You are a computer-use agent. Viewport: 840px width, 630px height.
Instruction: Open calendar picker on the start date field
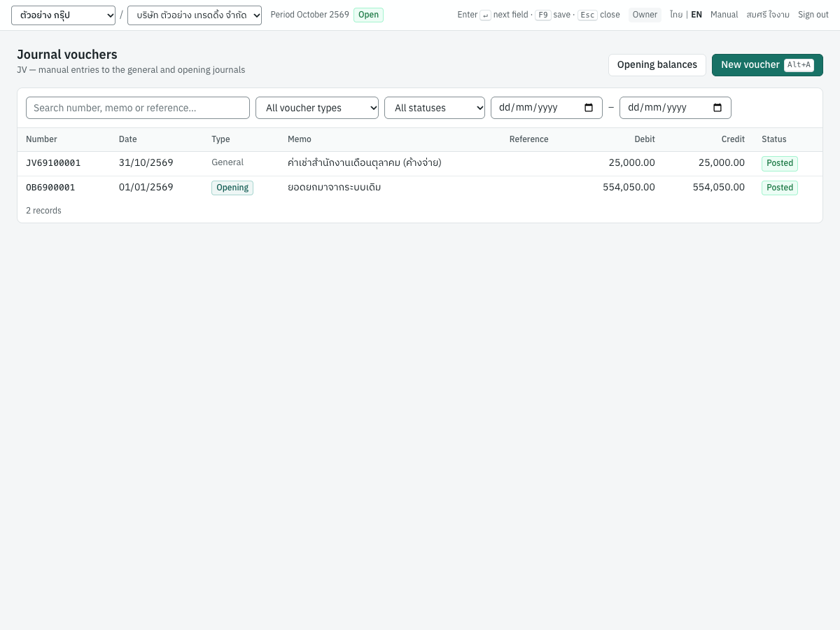coord(589,108)
